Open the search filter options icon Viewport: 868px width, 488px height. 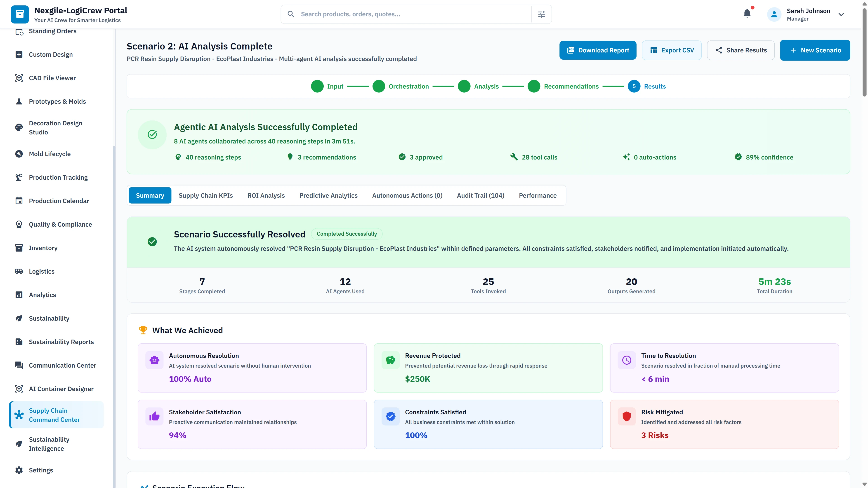coord(542,14)
